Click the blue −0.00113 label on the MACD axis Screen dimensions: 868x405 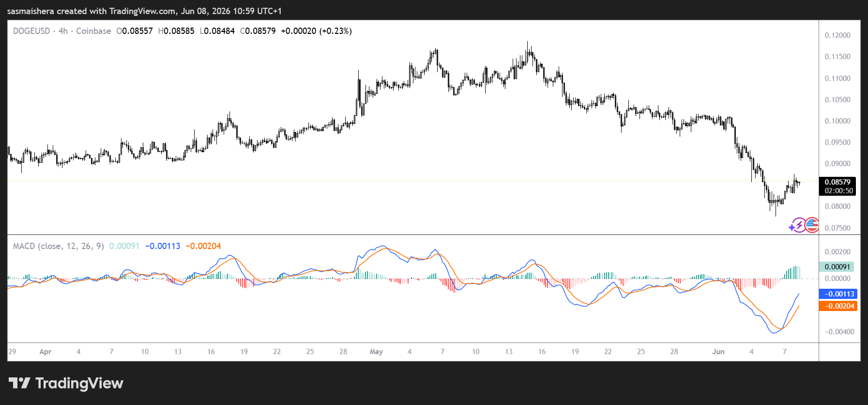point(838,294)
